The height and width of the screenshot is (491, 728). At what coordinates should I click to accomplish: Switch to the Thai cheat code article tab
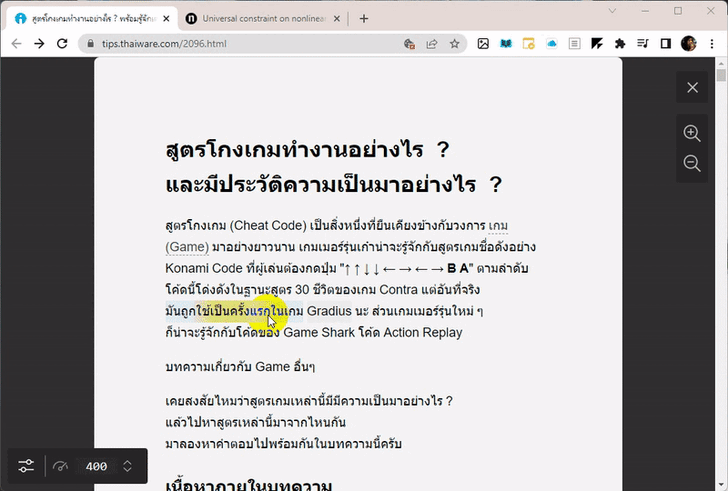93,19
